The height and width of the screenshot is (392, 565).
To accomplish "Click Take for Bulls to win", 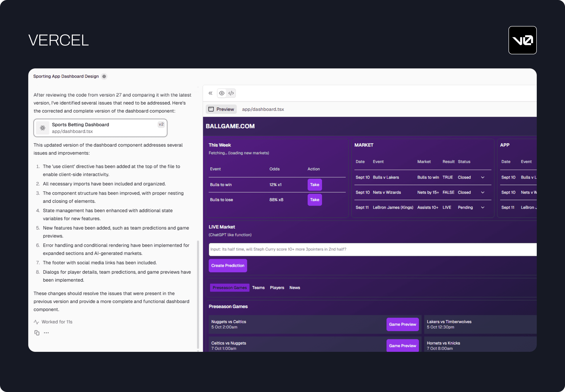I will pyautogui.click(x=314, y=185).
